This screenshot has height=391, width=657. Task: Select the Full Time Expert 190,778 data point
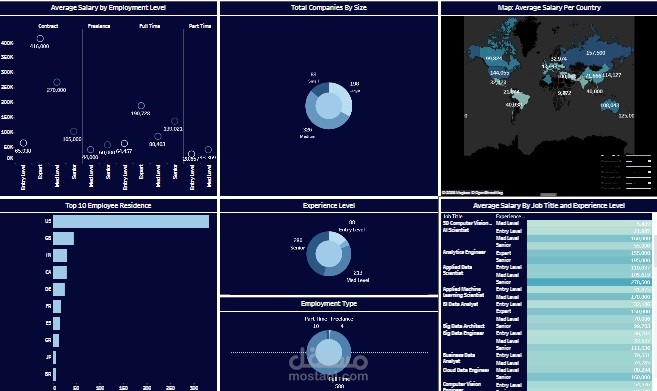[141, 106]
